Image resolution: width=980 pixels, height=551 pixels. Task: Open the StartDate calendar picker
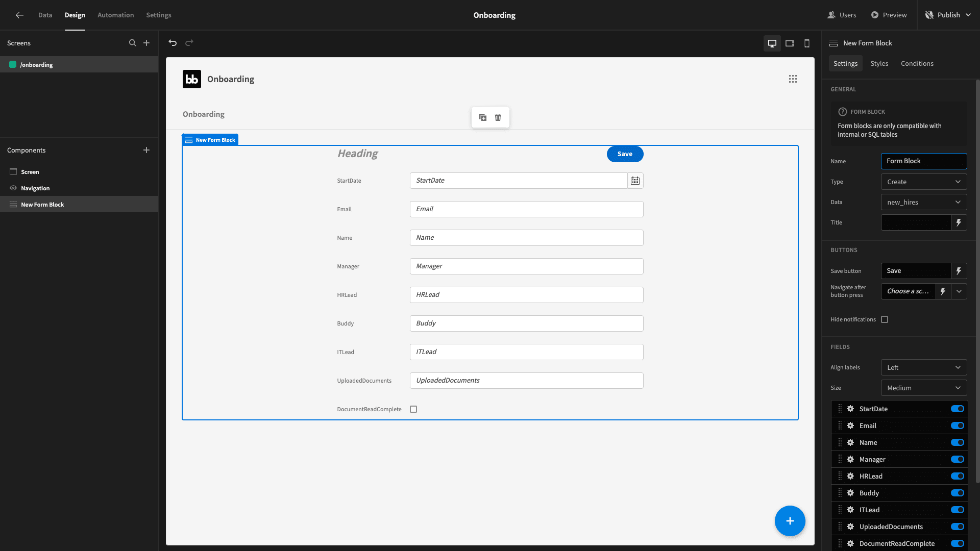[635, 181]
